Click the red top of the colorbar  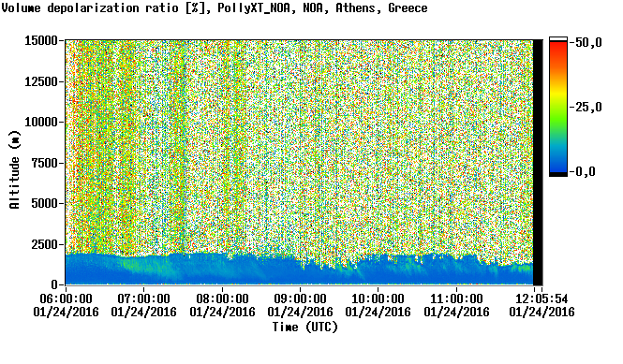(558, 47)
